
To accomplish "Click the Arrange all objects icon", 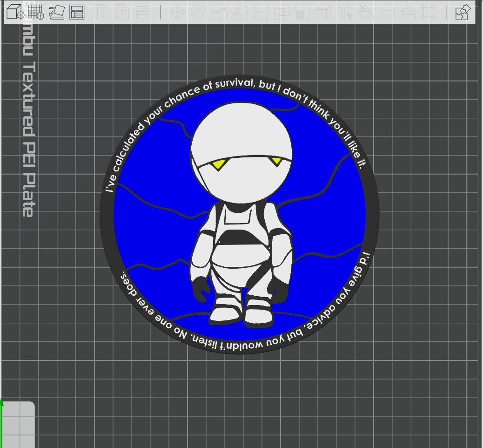I will [77, 12].
